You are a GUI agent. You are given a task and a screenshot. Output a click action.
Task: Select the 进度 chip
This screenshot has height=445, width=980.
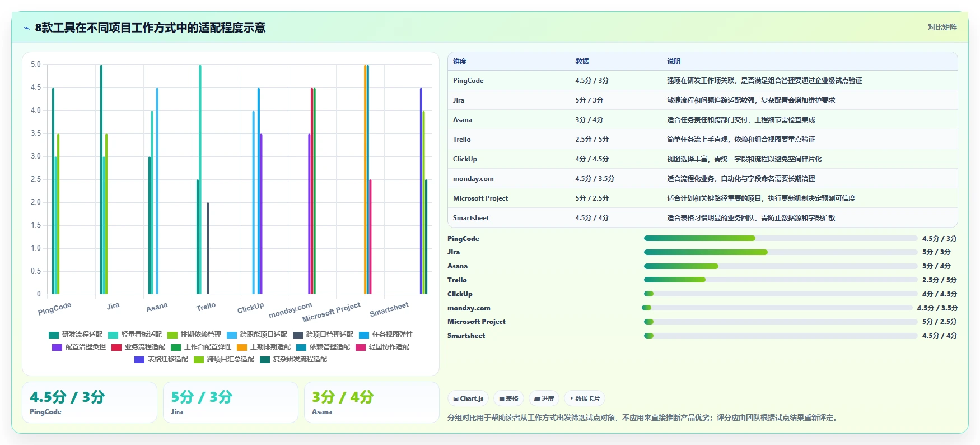pos(544,398)
